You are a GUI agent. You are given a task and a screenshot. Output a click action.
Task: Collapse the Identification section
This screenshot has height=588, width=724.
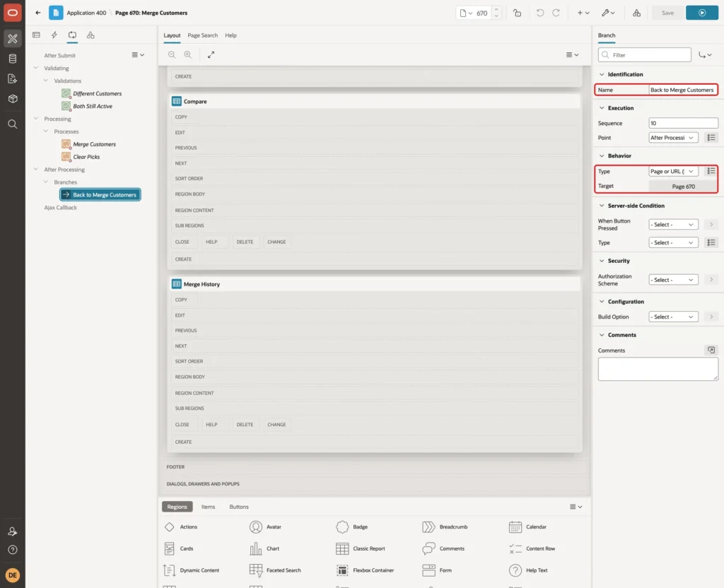point(601,74)
